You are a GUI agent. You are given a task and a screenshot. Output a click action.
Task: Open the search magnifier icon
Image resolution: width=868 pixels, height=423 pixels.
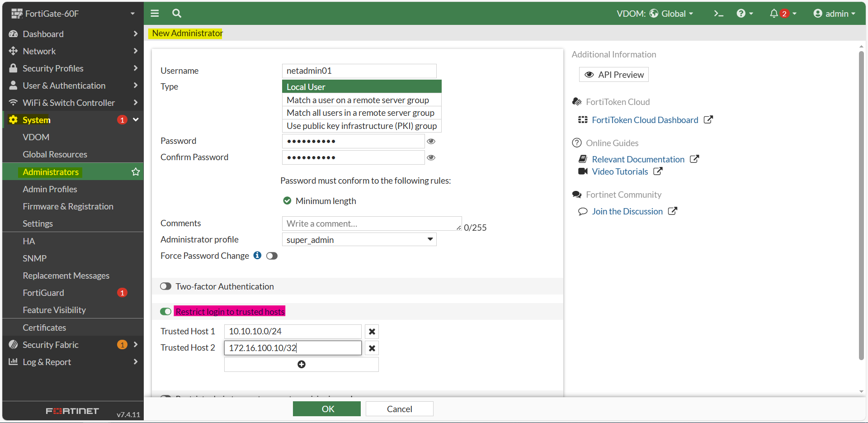177,13
